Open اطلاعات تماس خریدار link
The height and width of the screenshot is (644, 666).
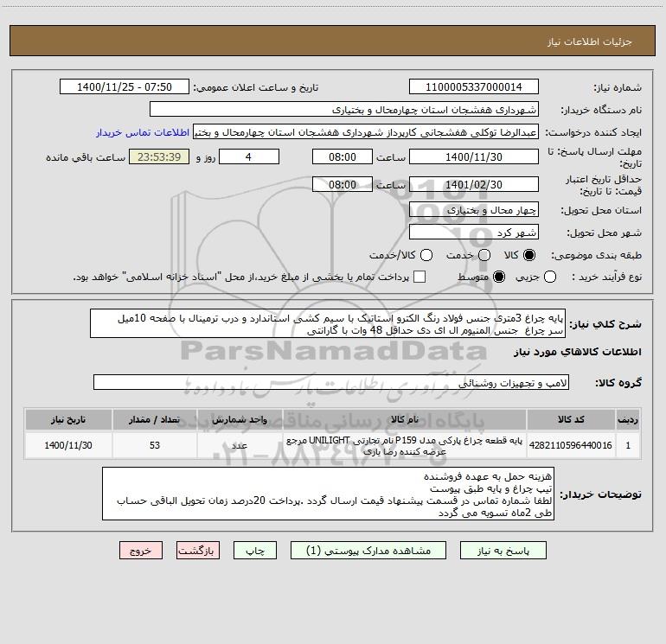143,132
